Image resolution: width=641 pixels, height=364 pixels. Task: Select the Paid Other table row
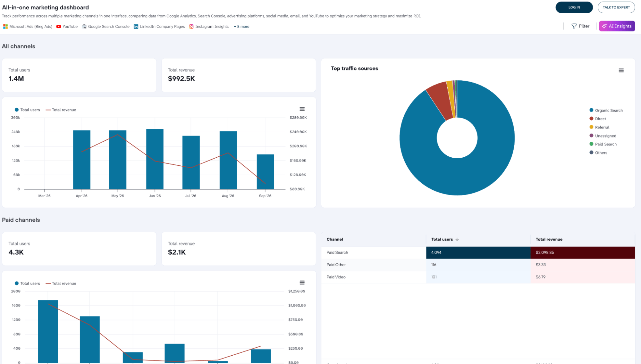(478, 265)
